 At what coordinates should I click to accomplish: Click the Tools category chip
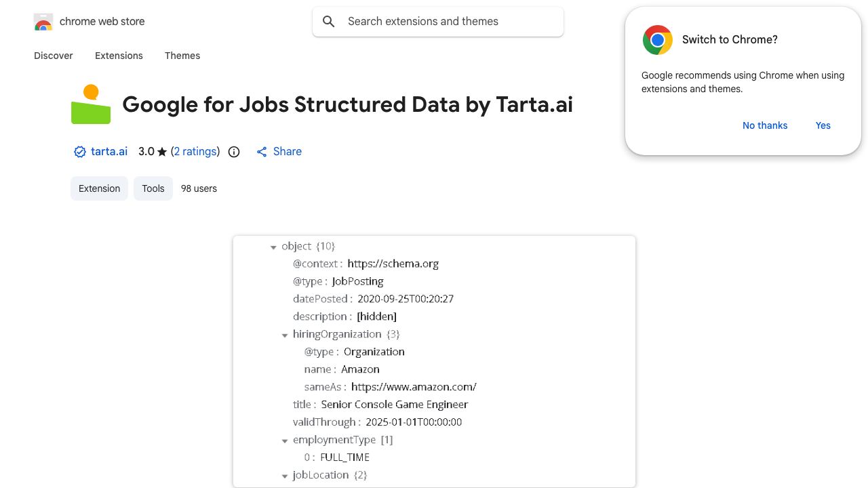[153, 188]
